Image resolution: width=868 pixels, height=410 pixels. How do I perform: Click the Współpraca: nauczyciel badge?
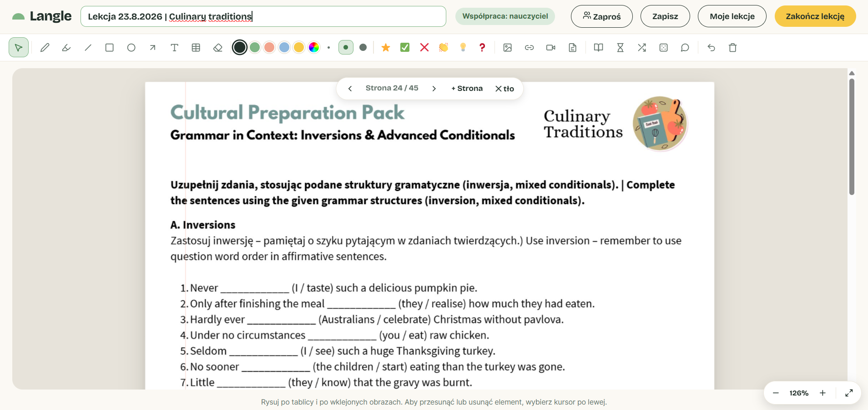point(505,16)
